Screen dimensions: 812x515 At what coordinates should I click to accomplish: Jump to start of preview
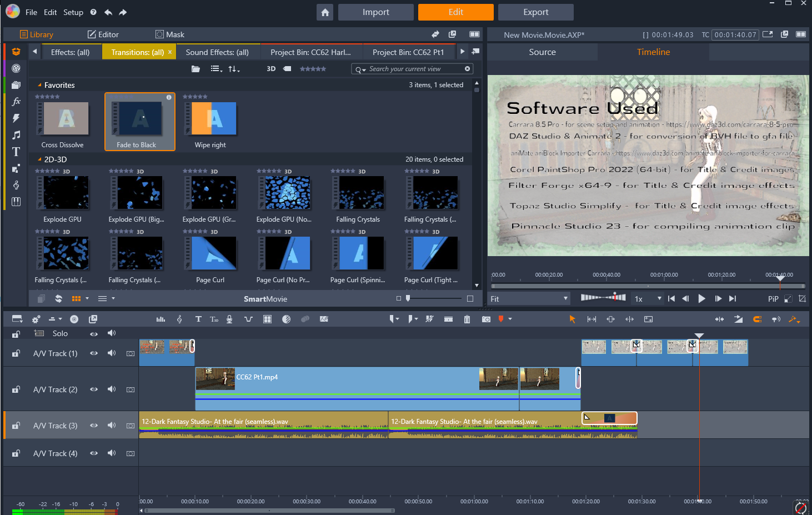coord(671,299)
